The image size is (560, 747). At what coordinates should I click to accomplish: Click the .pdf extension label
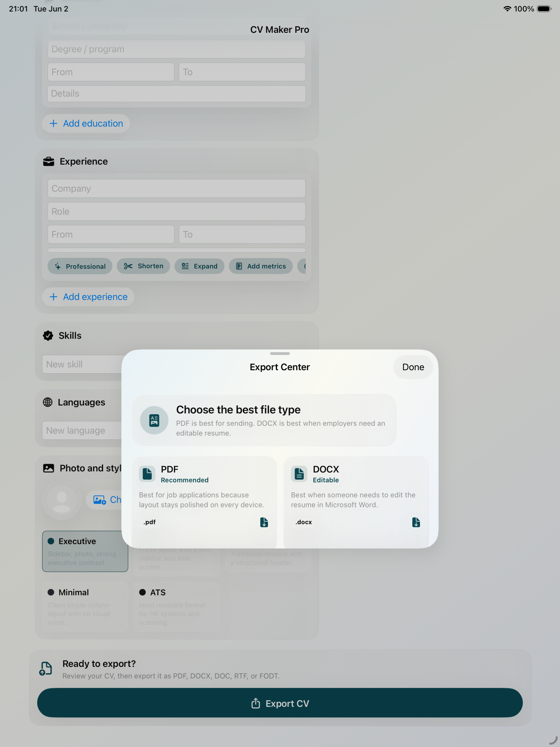coord(149,522)
